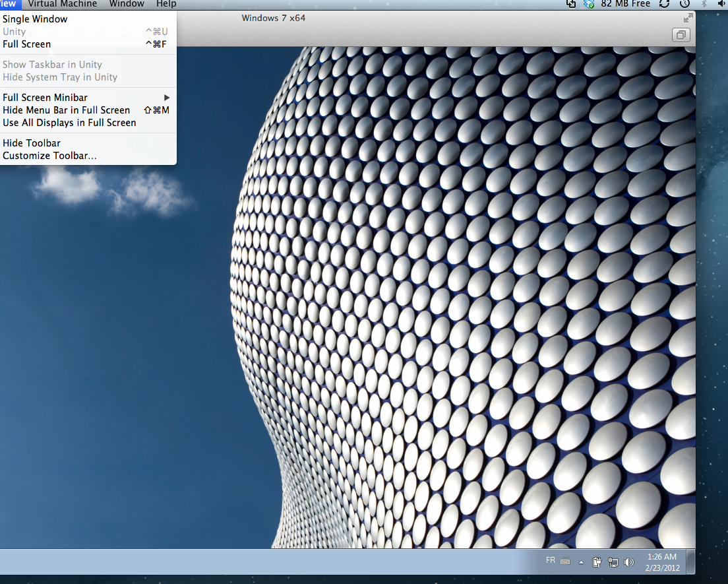Click the Show Desktop button in the taskbar

coord(690,562)
